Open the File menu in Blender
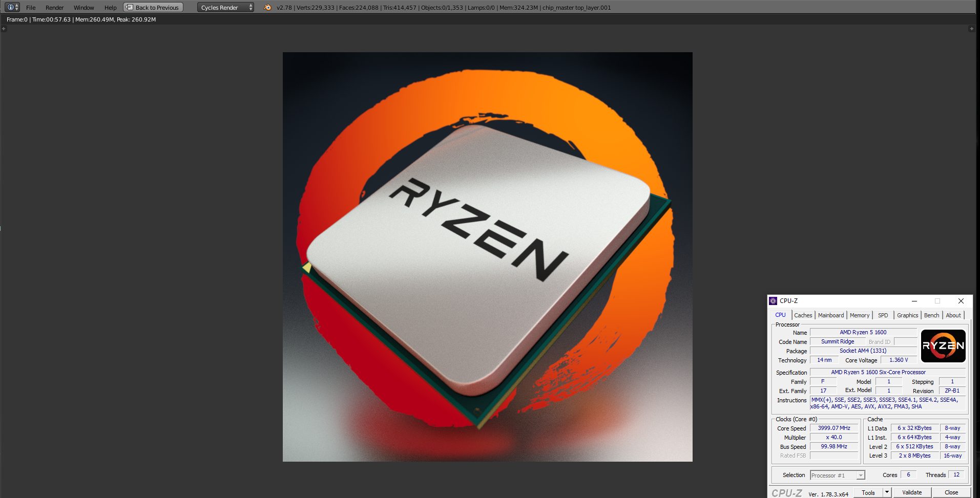Image resolution: width=980 pixels, height=498 pixels. pyautogui.click(x=31, y=8)
